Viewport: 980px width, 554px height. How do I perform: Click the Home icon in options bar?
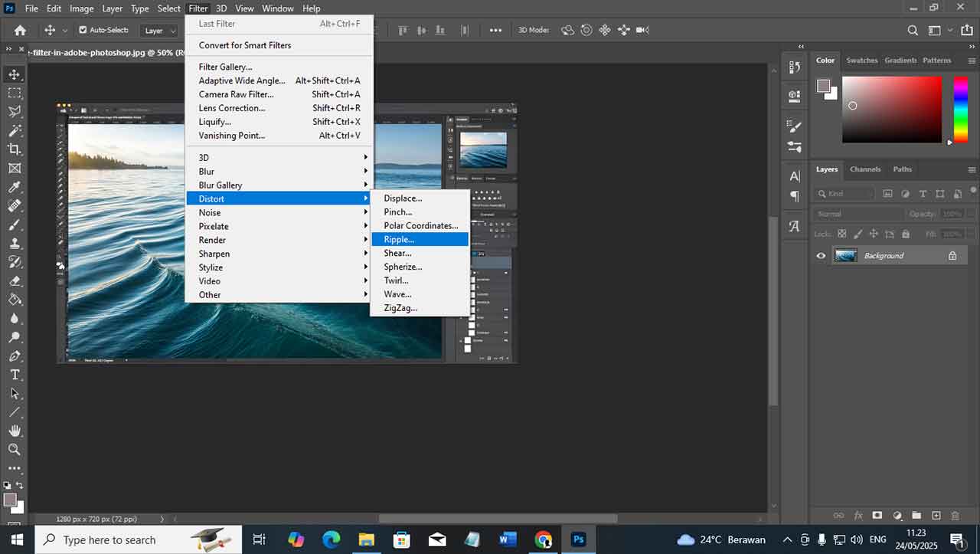click(20, 30)
